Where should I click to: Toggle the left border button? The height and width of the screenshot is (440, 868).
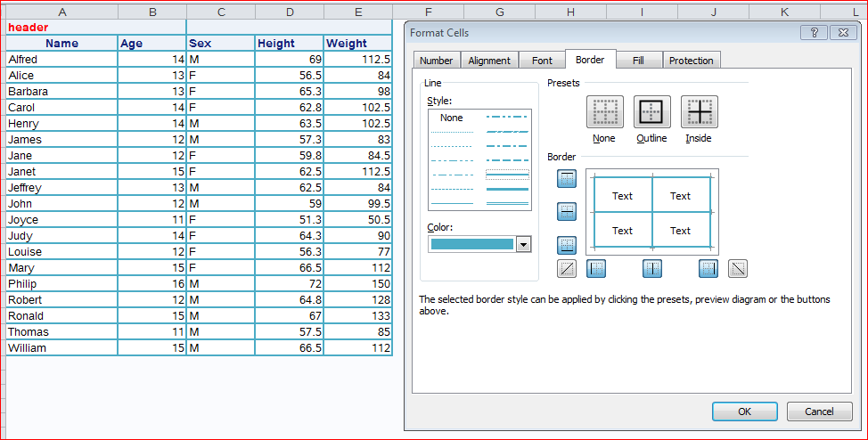click(x=597, y=268)
